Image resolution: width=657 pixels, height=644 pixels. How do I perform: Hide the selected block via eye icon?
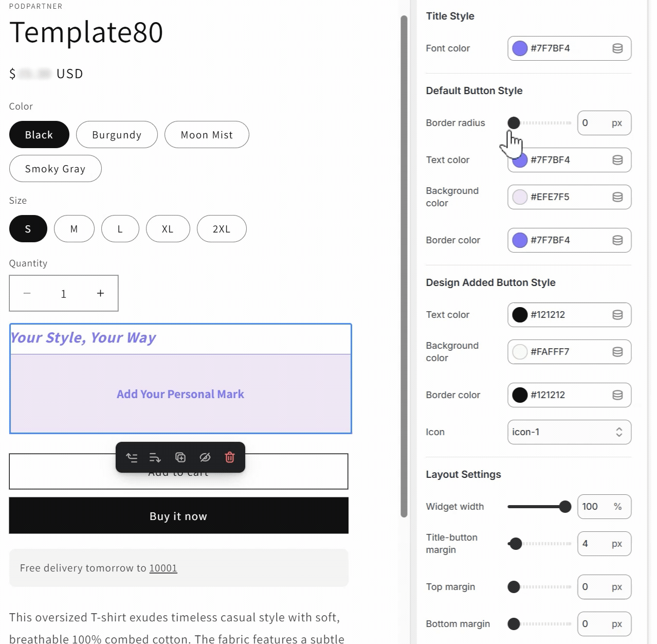point(205,457)
